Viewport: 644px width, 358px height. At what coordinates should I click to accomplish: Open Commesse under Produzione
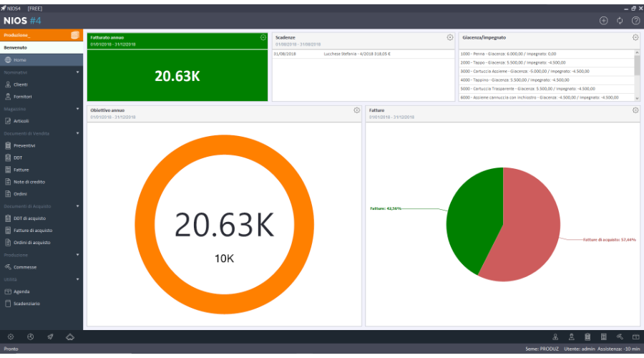24,267
